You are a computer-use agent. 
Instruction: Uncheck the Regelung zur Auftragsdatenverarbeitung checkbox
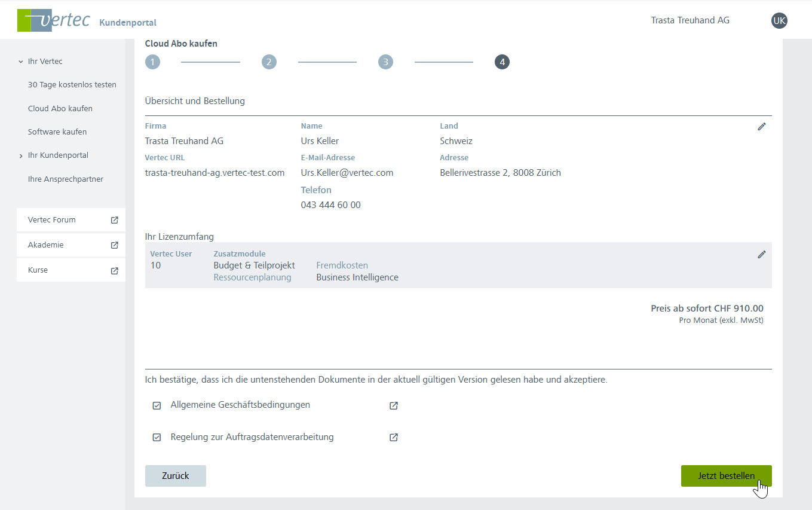coord(157,438)
